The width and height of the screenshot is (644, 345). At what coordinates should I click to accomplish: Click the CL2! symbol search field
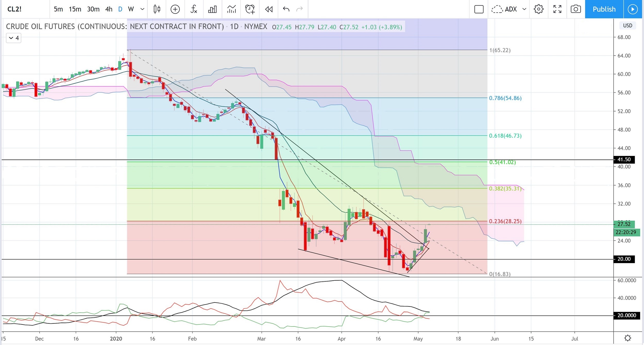(25, 9)
